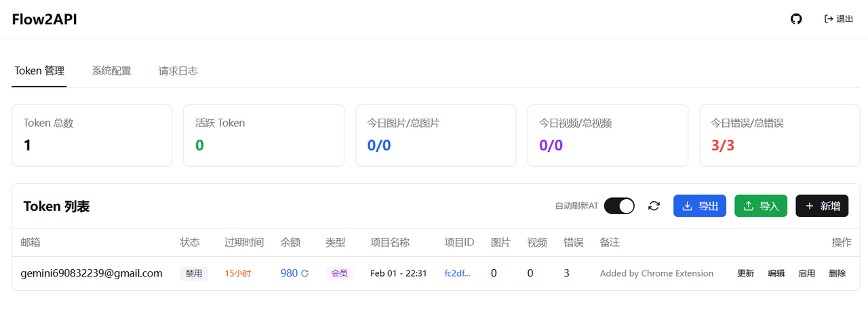Click the Token 列表 heading
The image size is (868, 324).
coord(56,206)
